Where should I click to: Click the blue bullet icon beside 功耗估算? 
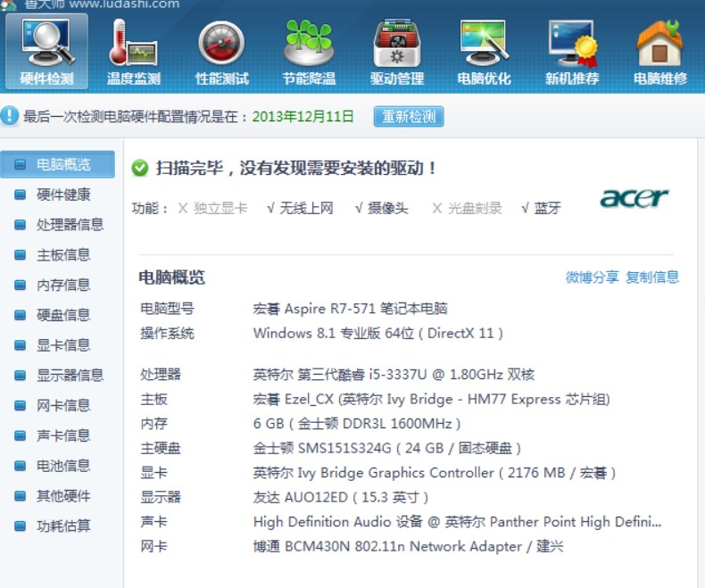tap(21, 526)
